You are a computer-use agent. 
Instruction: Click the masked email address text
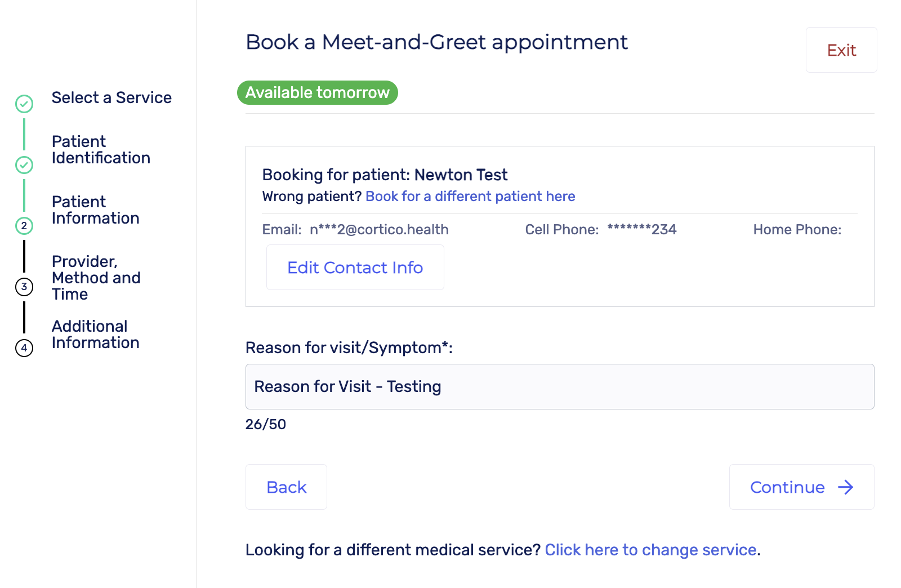[x=379, y=230]
